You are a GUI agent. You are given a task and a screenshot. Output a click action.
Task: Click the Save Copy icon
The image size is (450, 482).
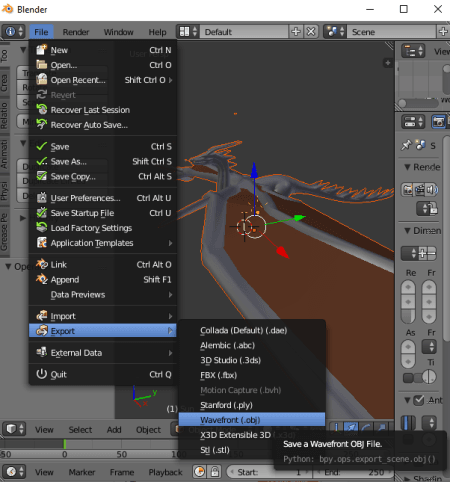[x=42, y=176]
